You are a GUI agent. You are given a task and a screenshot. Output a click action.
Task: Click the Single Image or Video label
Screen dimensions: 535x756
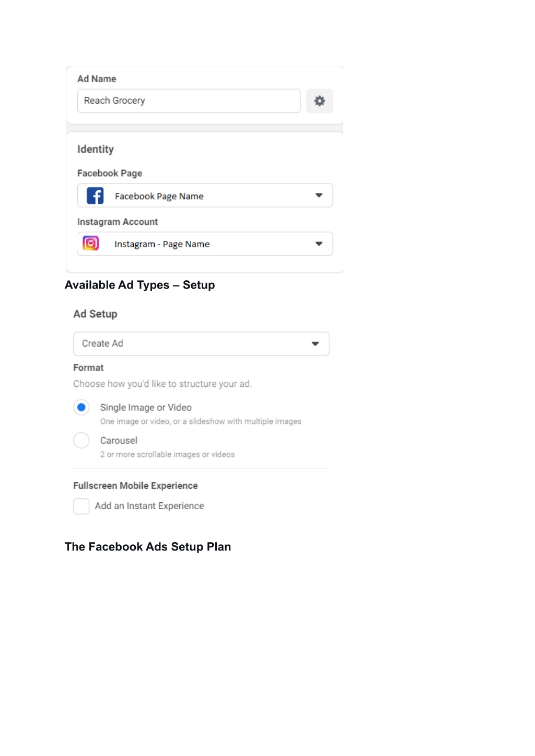[146, 407]
